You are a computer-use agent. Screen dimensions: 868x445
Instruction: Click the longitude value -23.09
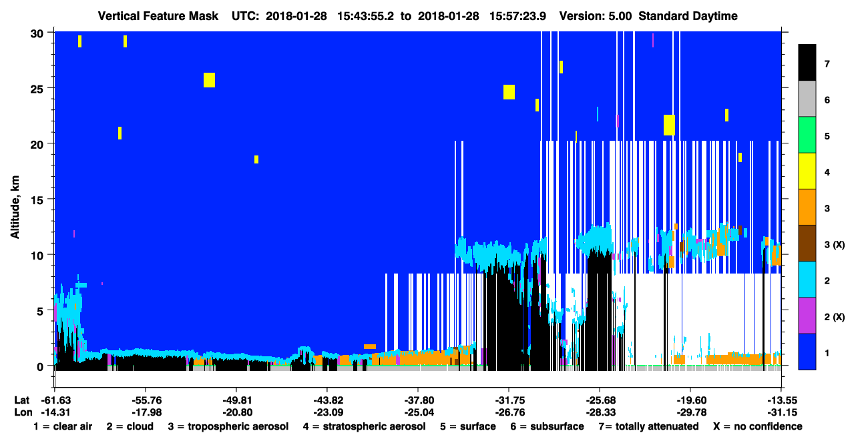pos(327,412)
